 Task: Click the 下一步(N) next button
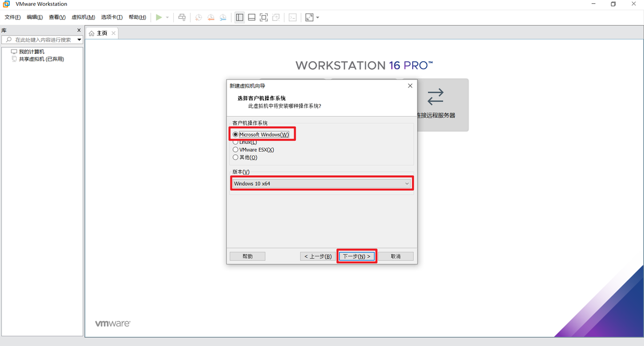357,256
